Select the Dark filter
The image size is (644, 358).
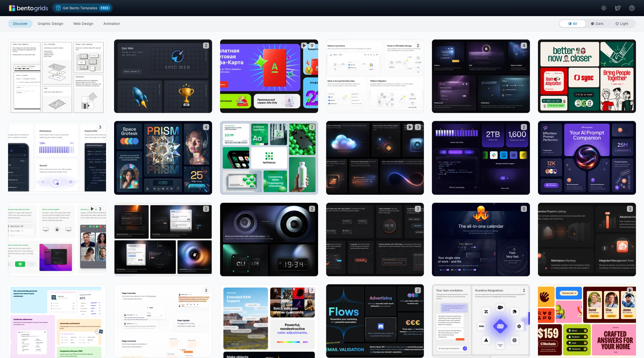[x=597, y=24]
